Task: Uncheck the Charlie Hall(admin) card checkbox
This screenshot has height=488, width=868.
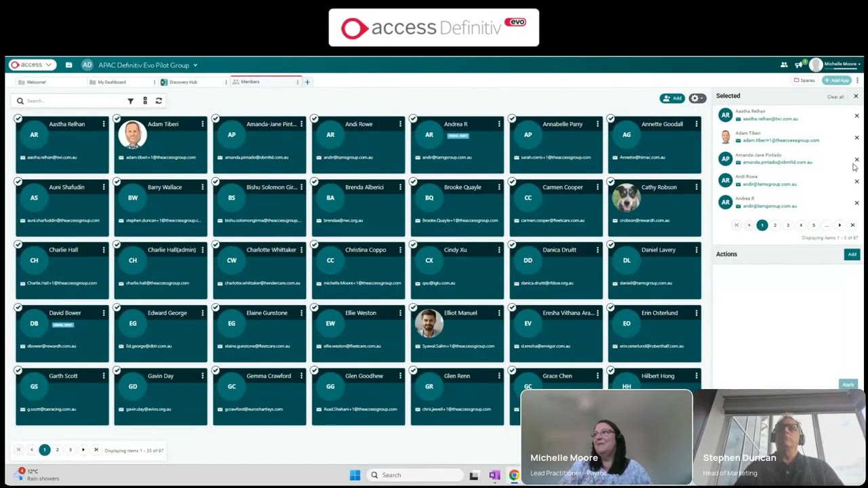Action: pos(117,245)
